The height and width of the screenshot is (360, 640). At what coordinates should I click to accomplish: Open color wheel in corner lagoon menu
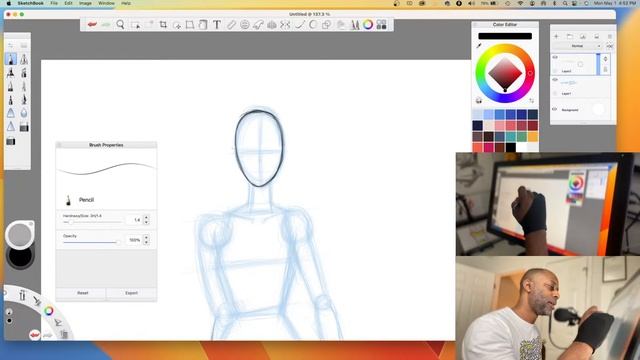click(49, 311)
